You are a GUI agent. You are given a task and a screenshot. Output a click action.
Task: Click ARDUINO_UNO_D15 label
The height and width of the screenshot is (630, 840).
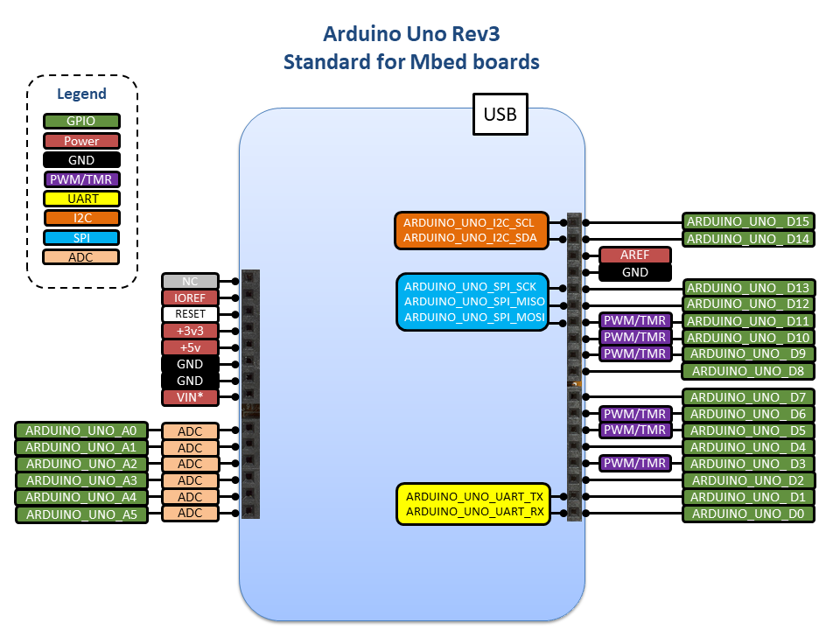pyautogui.click(x=748, y=221)
